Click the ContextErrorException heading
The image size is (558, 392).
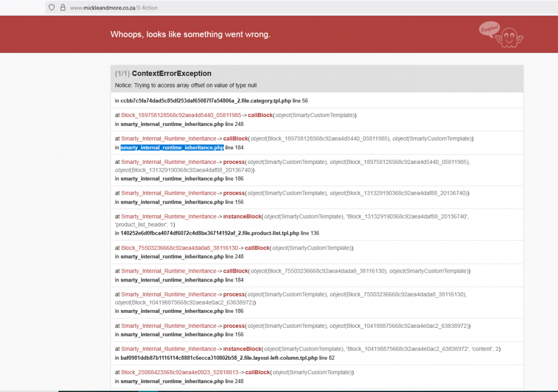[x=171, y=74]
